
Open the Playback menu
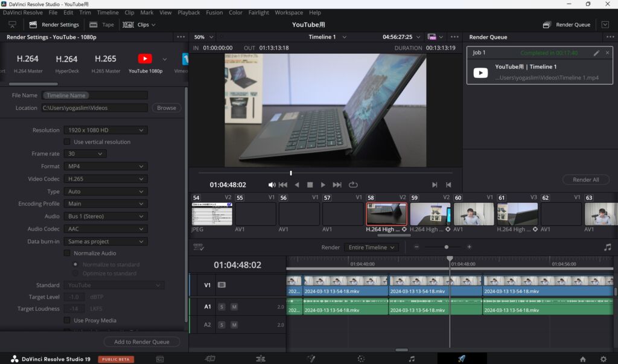coord(189,13)
